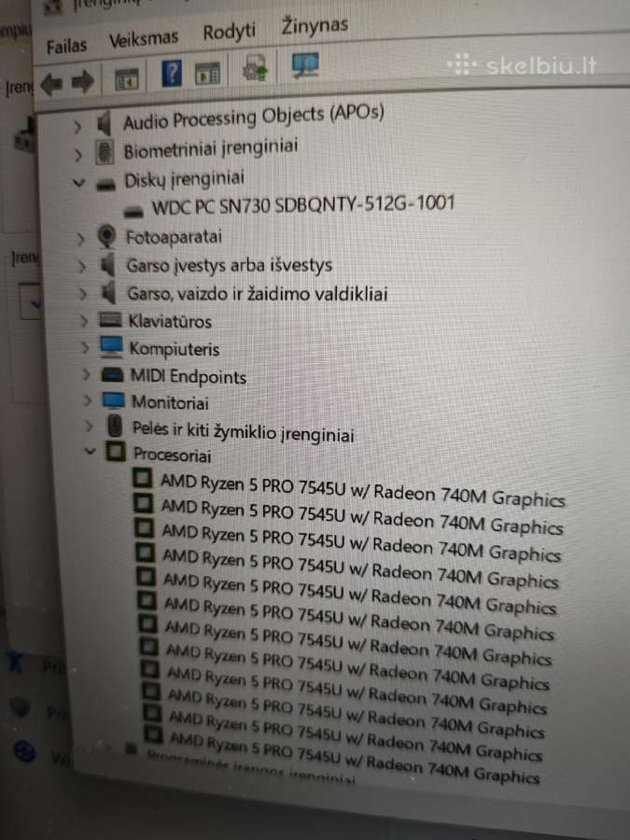Expand Fotoaparatai node

(80, 239)
